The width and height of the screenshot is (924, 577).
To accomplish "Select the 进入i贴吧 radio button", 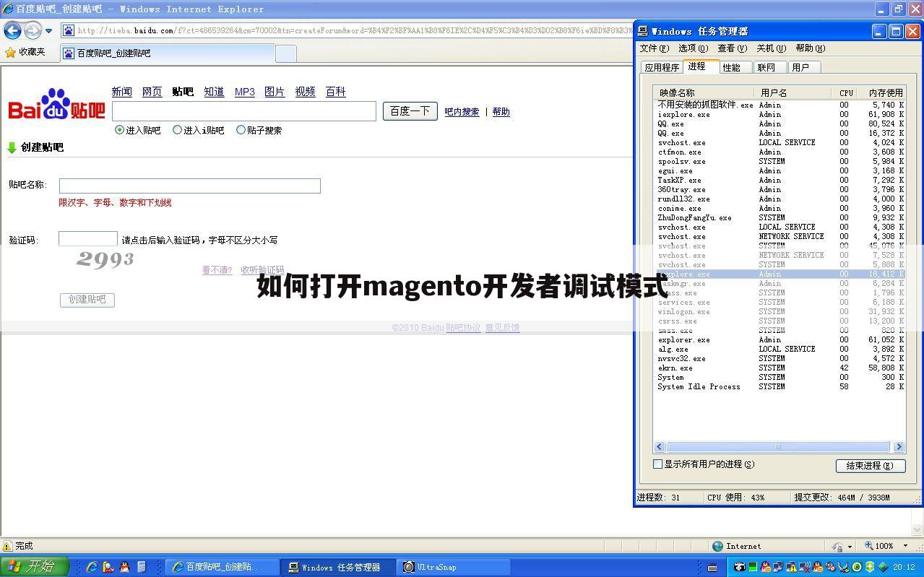I will [x=177, y=130].
